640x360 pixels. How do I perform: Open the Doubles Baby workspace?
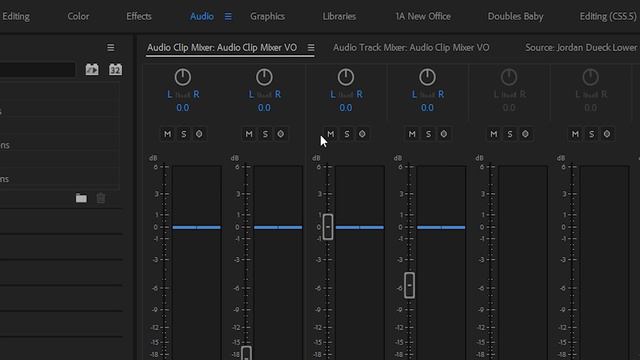pyautogui.click(x=516, y=16)
